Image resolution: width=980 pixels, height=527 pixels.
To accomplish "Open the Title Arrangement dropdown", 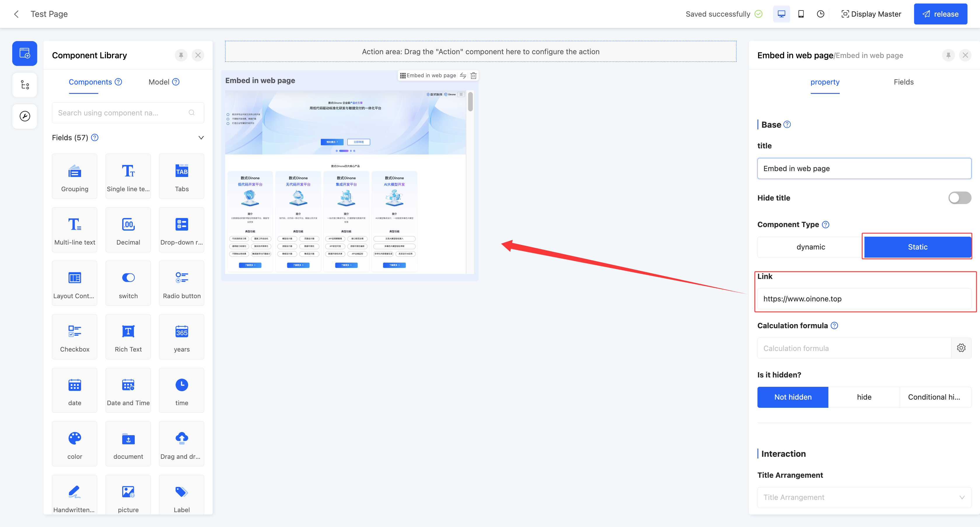I will point(864,497).
